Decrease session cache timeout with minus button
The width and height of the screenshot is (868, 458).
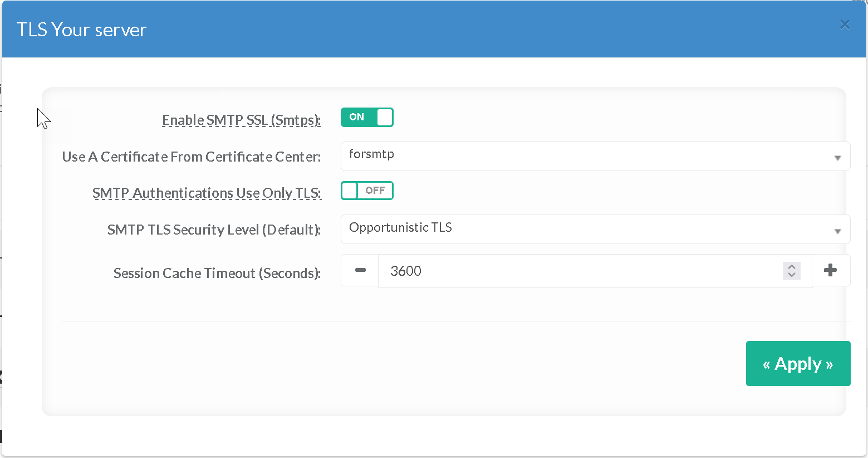[x=360, y=271]
